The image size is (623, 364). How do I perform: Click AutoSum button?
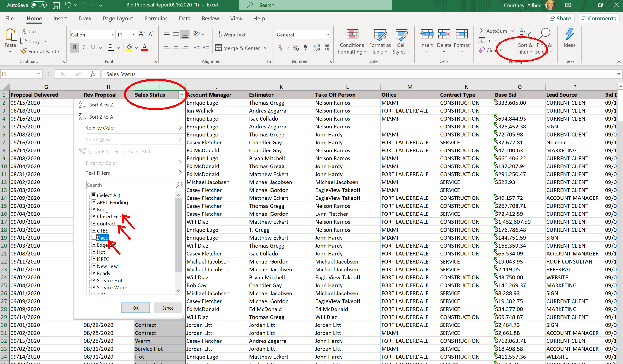(x=493, y=31)
